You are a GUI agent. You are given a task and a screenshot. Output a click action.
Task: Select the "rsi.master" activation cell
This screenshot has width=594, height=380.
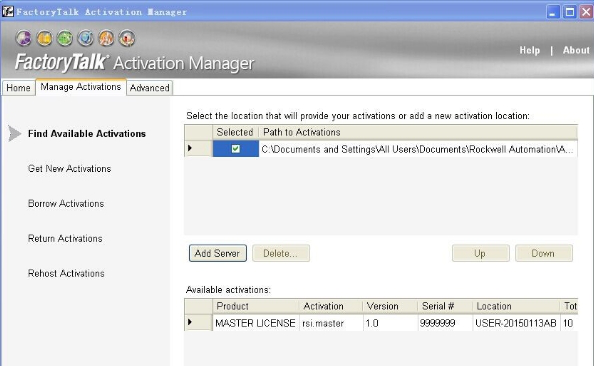tap(331, 323)
